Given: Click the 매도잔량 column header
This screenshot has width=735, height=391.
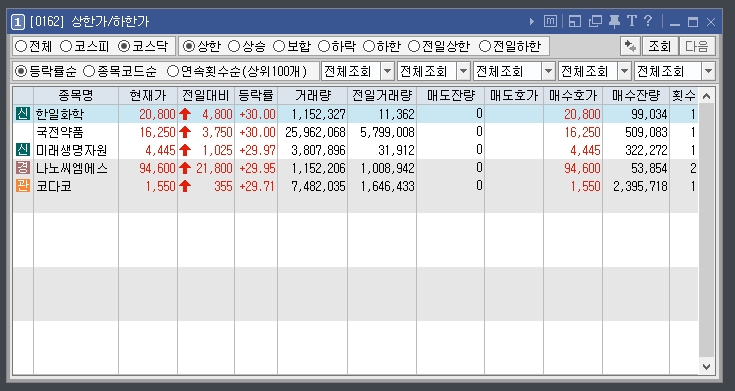Looking at the screenshot, I should click(450, 96).
